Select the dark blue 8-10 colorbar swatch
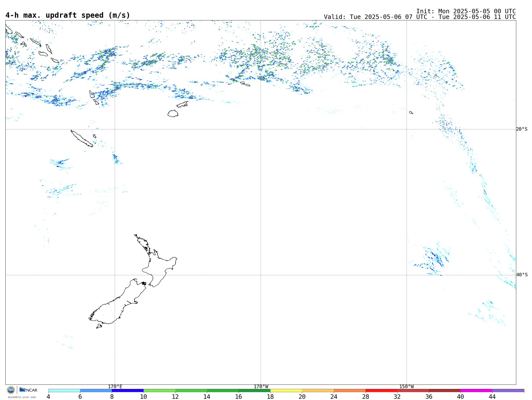The height and width of the screenshot is (400, 532). pyautogui.click(x=128, y=391)
